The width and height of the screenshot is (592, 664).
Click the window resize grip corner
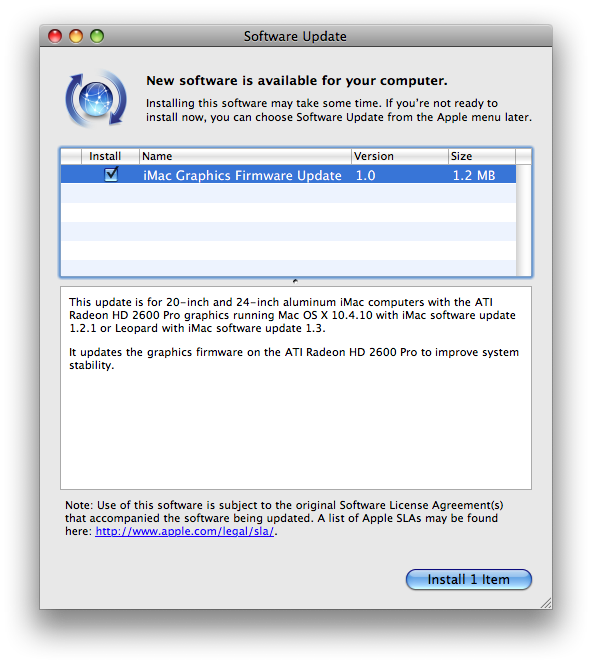[x=546, y=603]
